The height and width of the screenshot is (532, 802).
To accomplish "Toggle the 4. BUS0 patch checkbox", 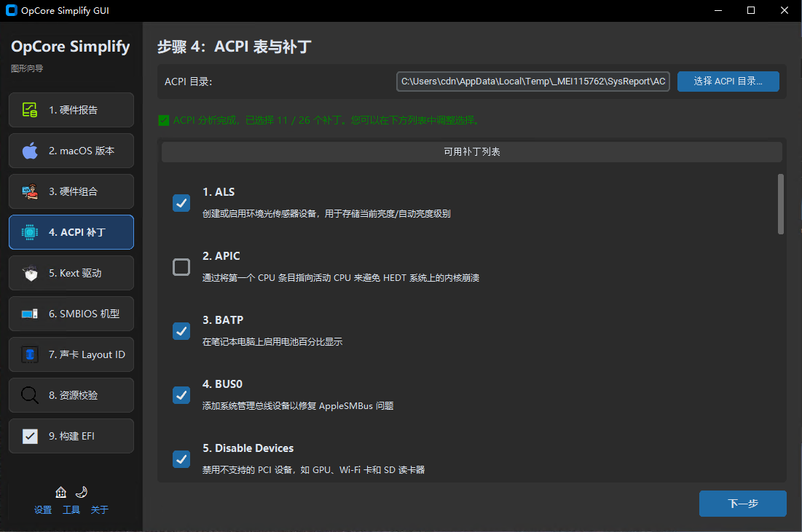I will (181, 395).
